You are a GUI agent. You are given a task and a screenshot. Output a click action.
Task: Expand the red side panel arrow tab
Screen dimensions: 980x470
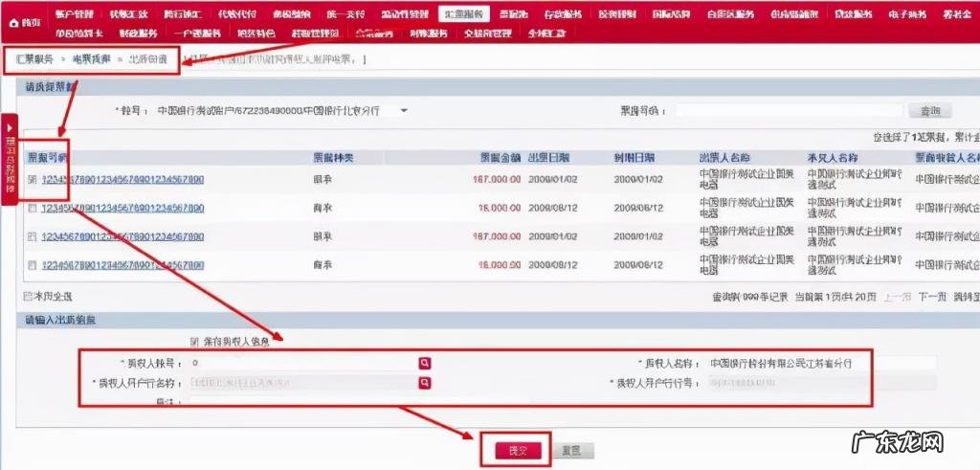[10, 159]
